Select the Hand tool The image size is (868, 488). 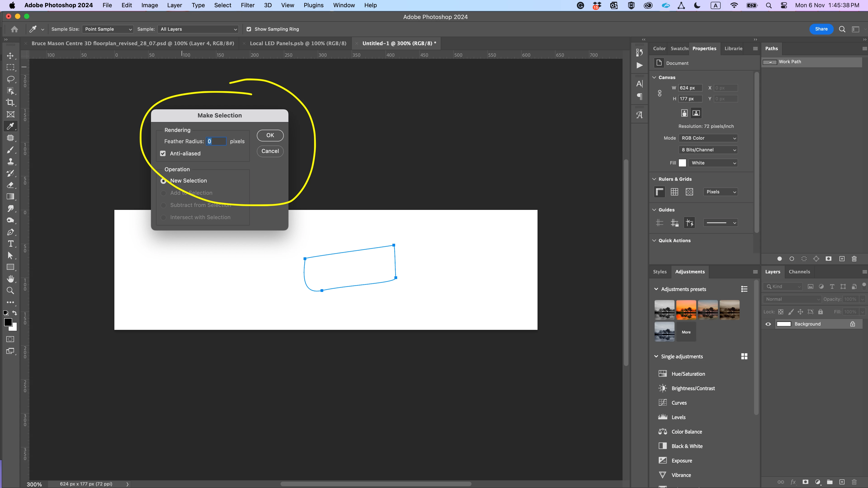pyautogui.click(x=10, y=279)
